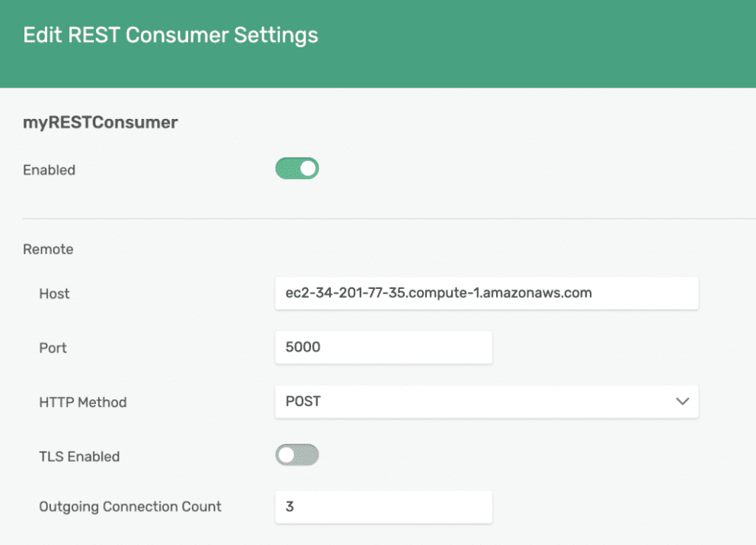Expand the HTTP Method selector
Viewport: 756px width, 545px height.
(487, 402)
